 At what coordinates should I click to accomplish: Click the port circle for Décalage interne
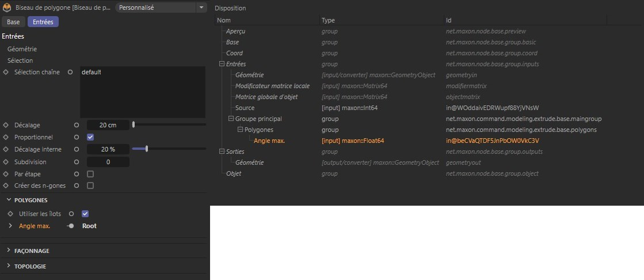pos(77,149)
